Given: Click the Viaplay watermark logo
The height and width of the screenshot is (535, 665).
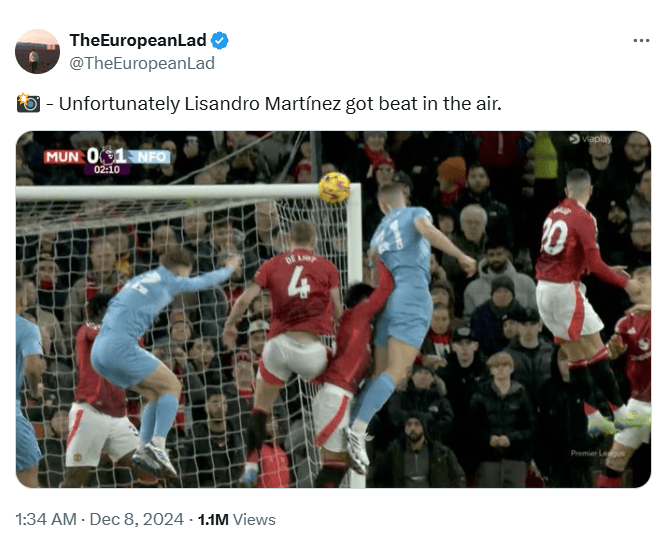Looking at the screenshot, I should (x=590, y=139).
